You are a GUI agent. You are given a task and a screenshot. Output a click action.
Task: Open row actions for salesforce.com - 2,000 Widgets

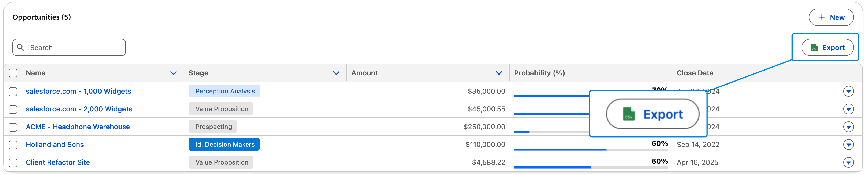click(848, 109)
